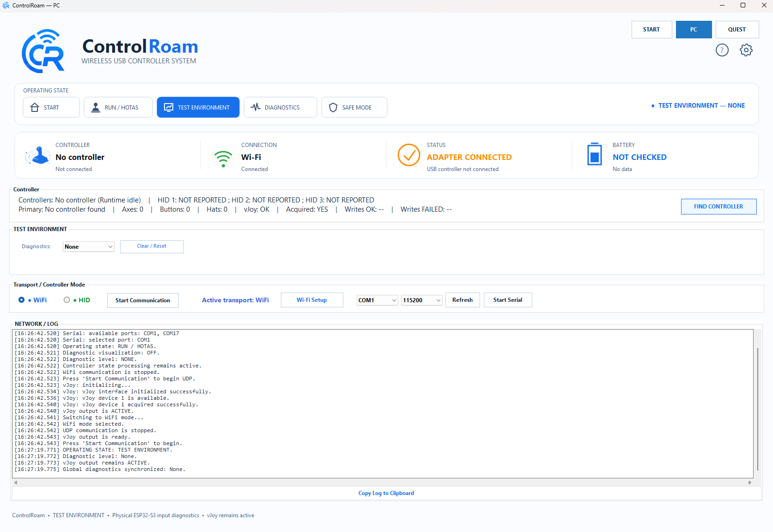Switch to the START operating state

coord(51,107)
